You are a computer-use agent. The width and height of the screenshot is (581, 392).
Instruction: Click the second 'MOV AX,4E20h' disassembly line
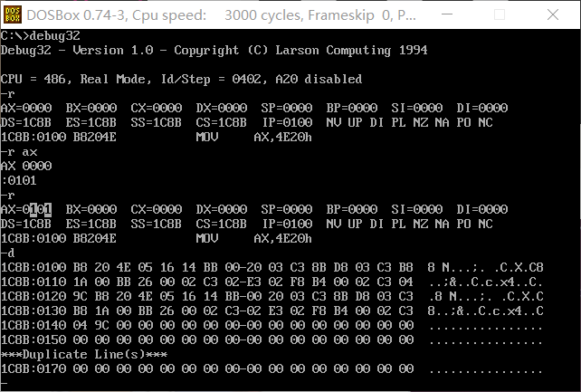coord(157,239)
